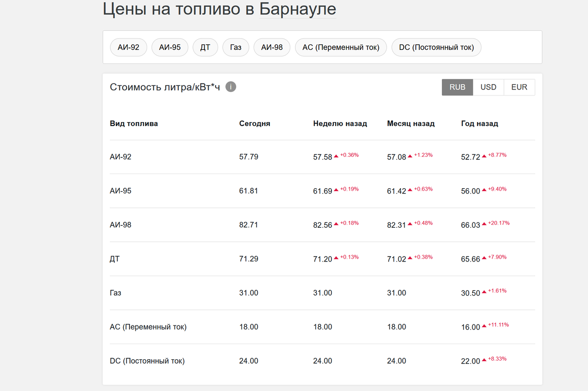Switch currency to RUB

tap(457, 87)
